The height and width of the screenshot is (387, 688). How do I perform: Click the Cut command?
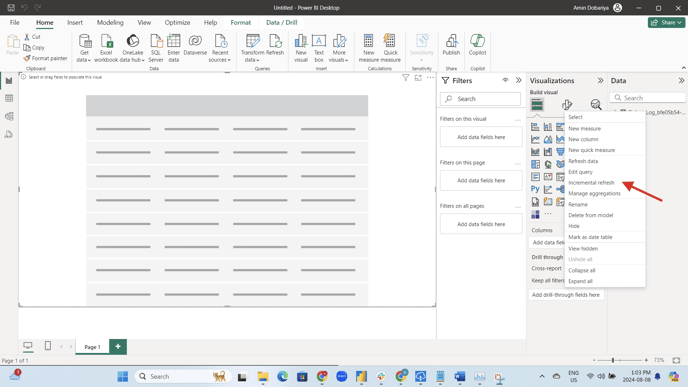click(x=32, y=37)
